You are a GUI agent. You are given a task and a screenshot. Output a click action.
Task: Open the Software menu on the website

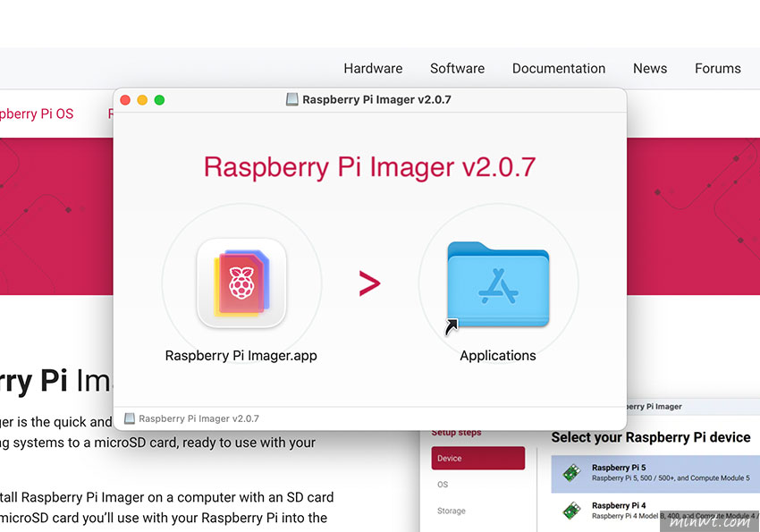(457, 68)
